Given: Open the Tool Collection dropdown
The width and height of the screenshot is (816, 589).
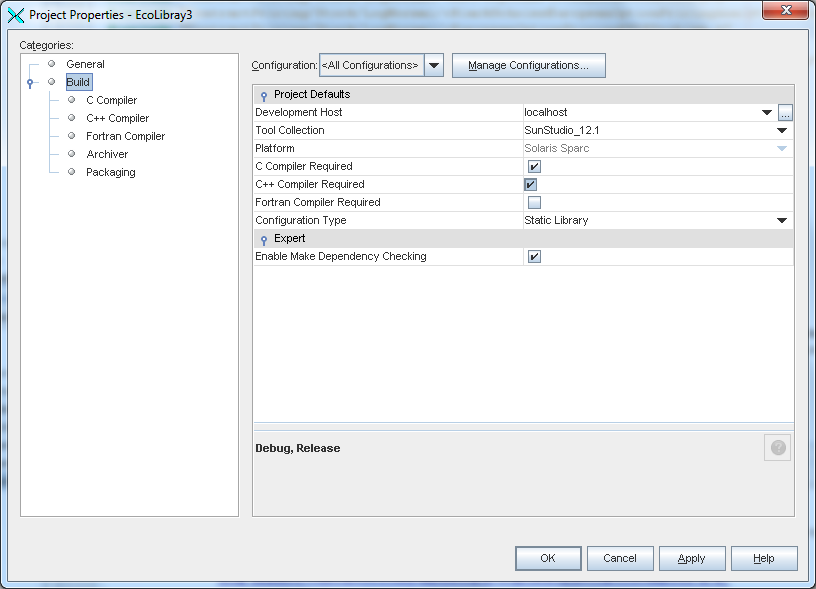Looking at the screenshot, I should pos(782,131).
